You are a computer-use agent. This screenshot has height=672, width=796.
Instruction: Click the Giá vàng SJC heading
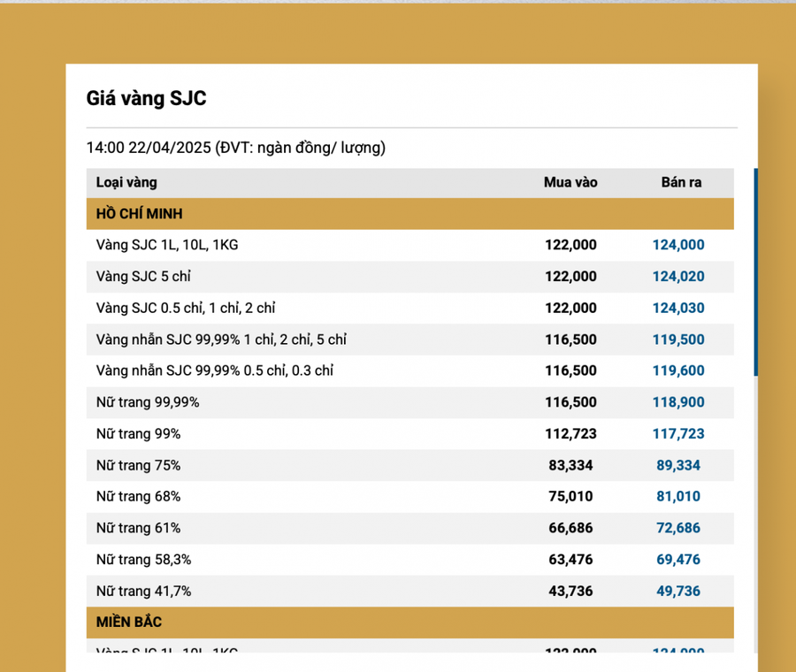click(146, 98)
